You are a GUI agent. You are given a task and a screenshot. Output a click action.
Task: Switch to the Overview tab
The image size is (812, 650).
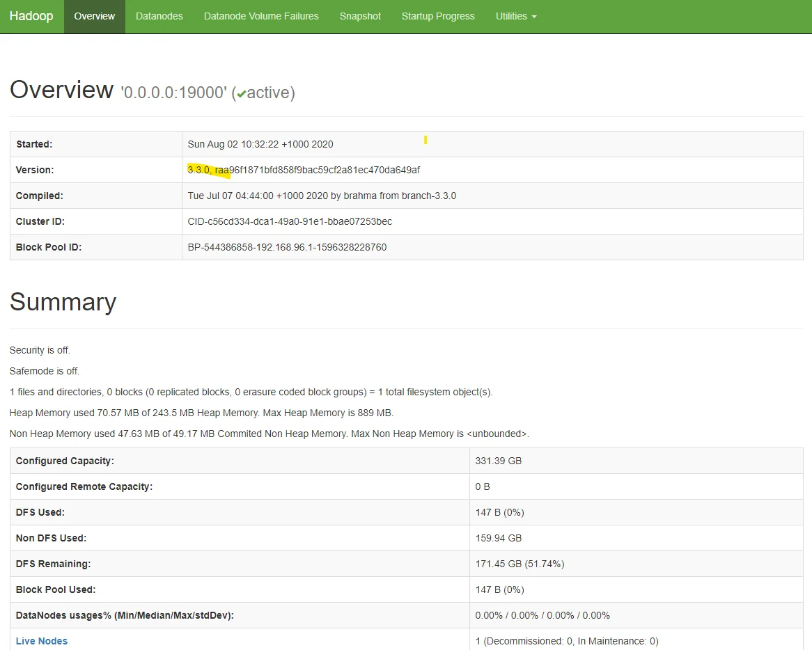(94, 16)
